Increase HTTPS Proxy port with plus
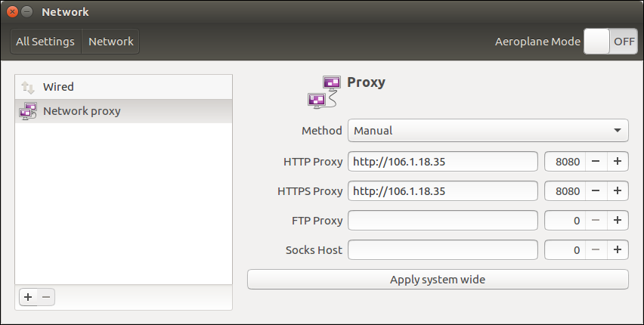 (618, 191)
